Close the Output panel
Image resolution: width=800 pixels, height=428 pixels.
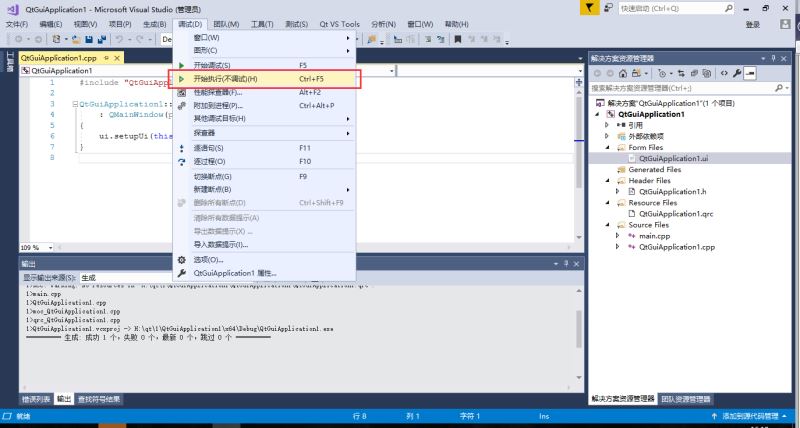point(576,264)
